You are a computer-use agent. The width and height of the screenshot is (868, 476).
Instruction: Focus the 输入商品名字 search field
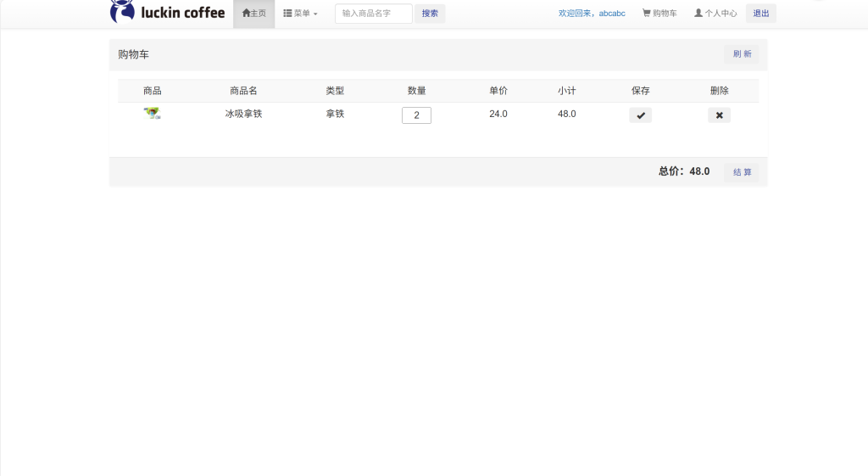pyautogui.click(x=374, y=14)
